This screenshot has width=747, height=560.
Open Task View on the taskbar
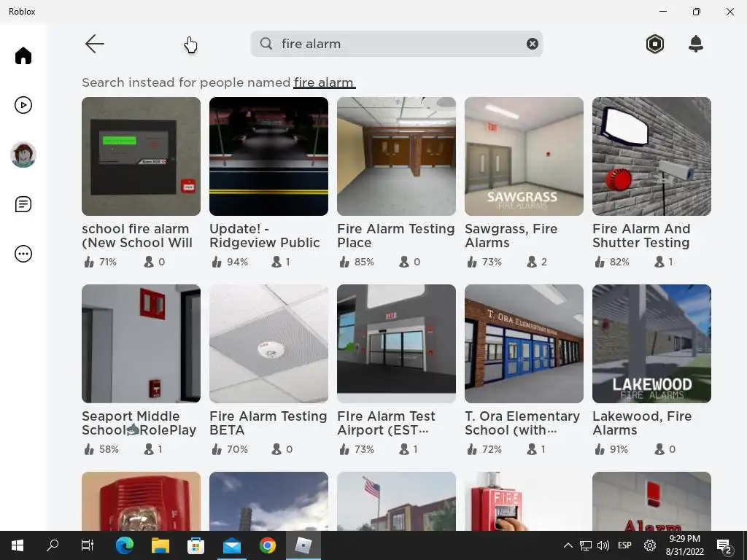88,545
